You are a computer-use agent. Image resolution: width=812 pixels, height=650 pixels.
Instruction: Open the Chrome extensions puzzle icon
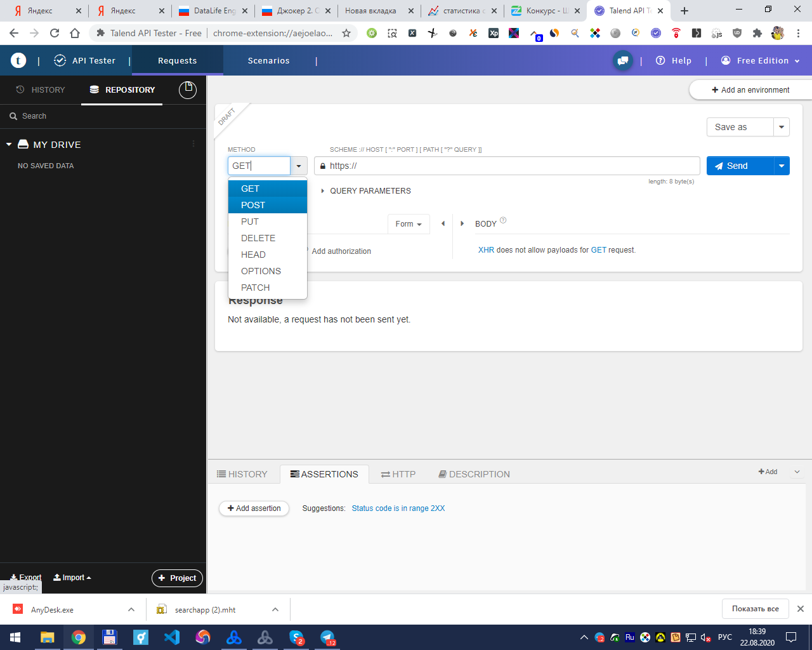(757, 33)
